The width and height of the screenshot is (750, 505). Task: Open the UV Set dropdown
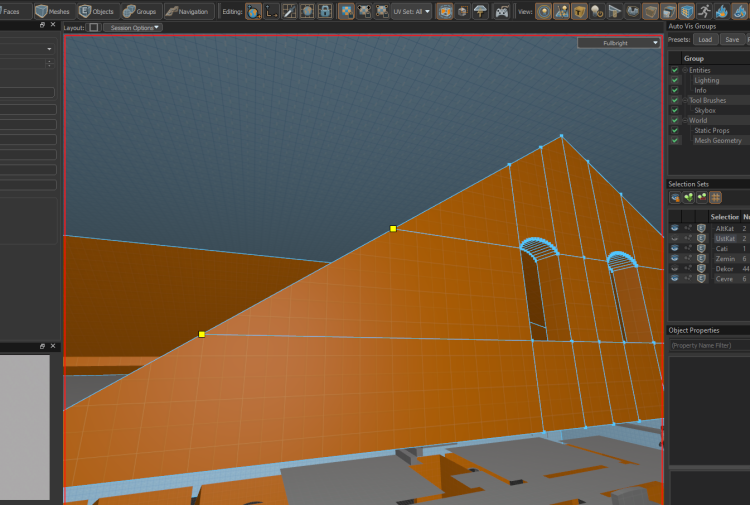(x=412, y=11)
